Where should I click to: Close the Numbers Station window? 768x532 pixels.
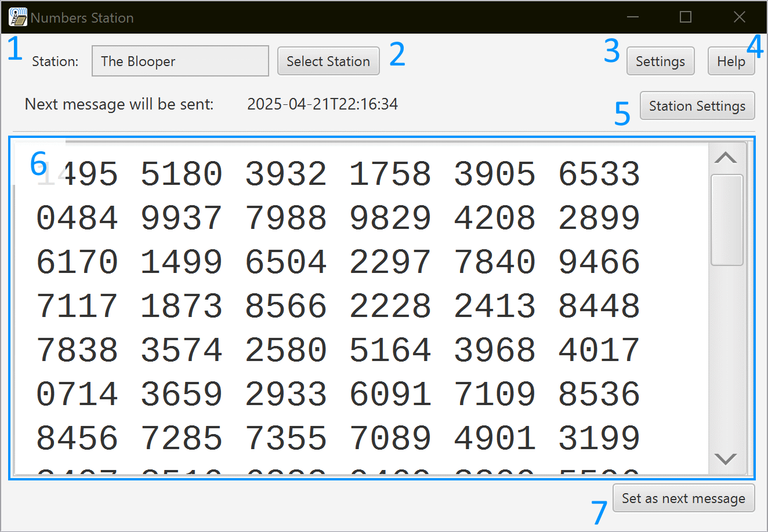pos(739,17)
